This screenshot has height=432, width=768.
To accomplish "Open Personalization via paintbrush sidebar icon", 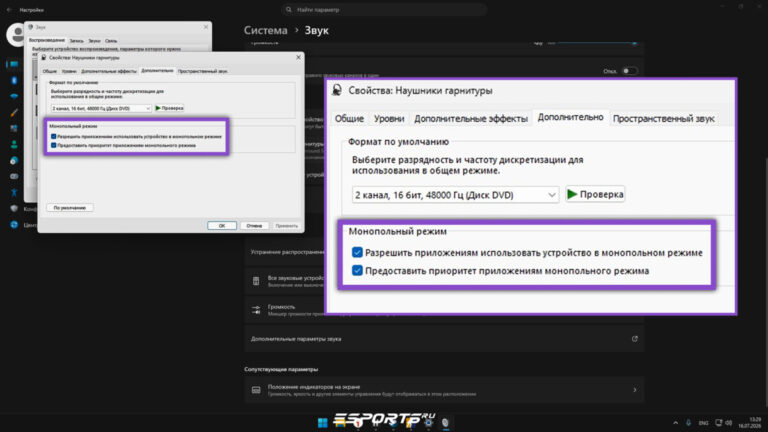I will pyautogui.click(x=14, y=113).
